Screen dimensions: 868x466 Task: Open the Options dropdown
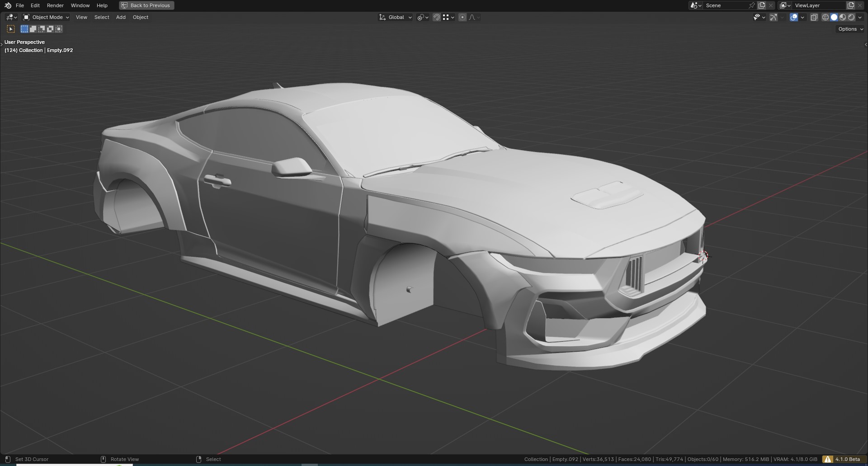click(x=850, y=29)
